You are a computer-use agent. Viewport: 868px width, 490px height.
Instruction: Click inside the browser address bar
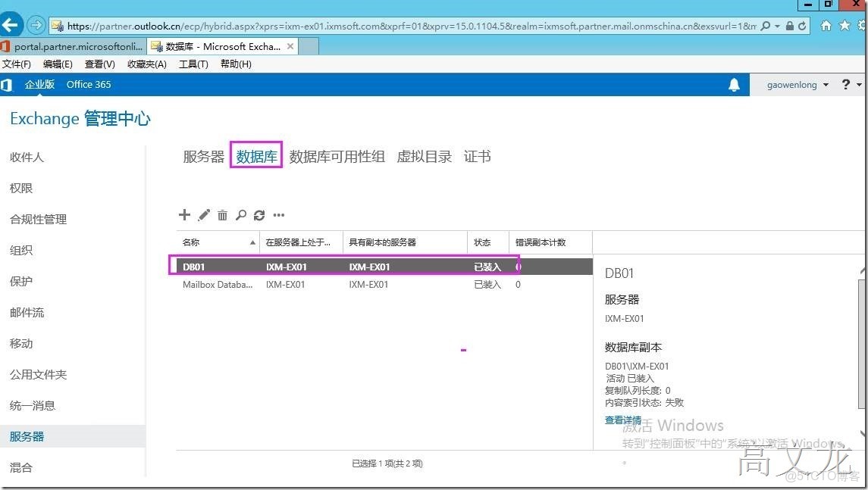click(379, 24)
